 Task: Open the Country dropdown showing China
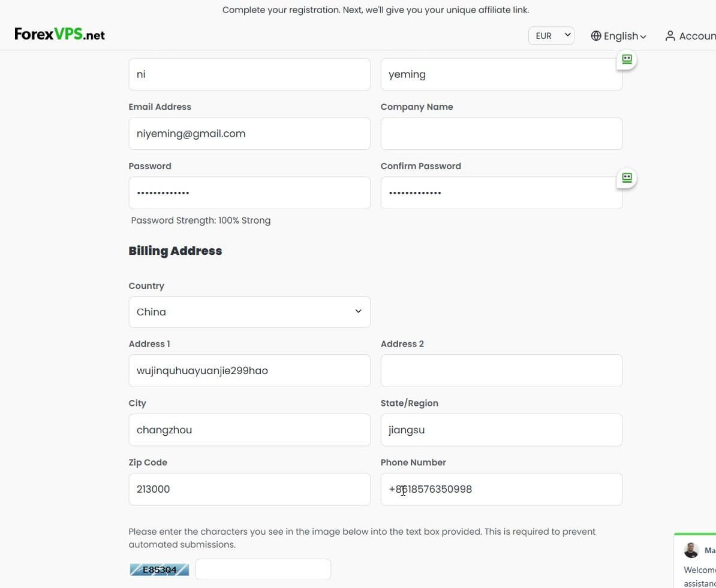tap(249, 312)
